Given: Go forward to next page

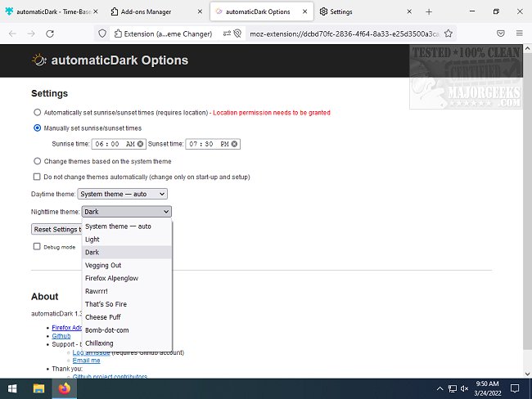Looking at the screenshot, I should [31, 34].
